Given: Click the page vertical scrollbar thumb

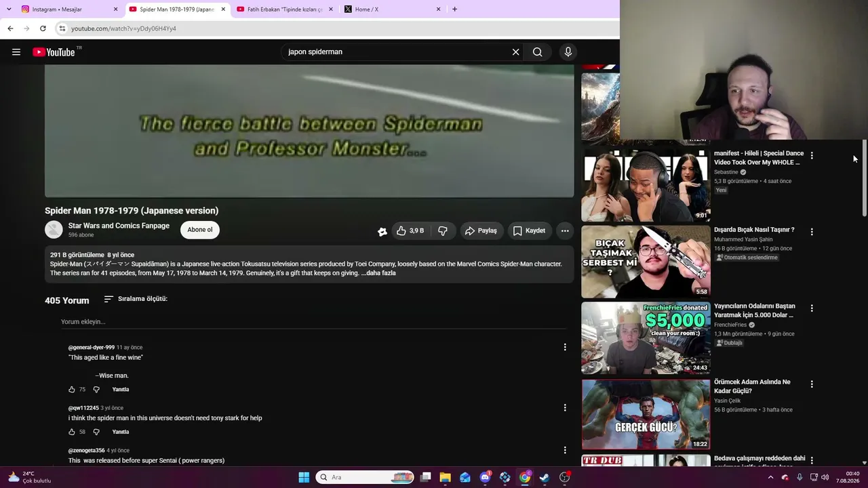Looking at the screenshot, I should [864, 178].
